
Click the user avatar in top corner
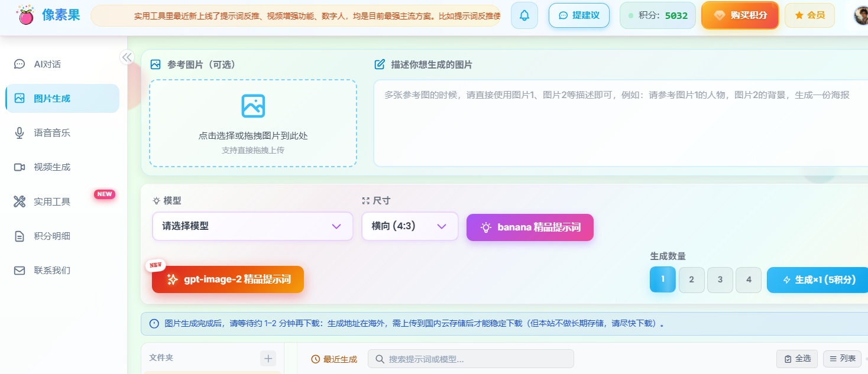861,15
